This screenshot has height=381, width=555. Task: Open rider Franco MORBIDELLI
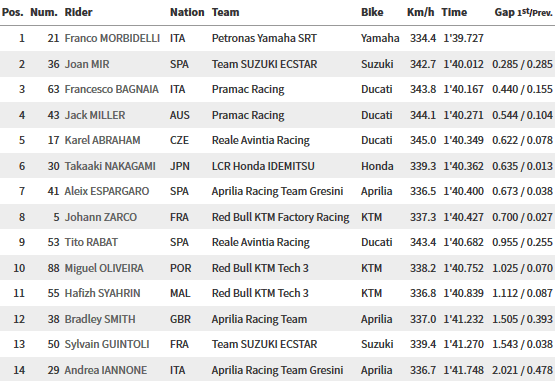pos(112,38)
